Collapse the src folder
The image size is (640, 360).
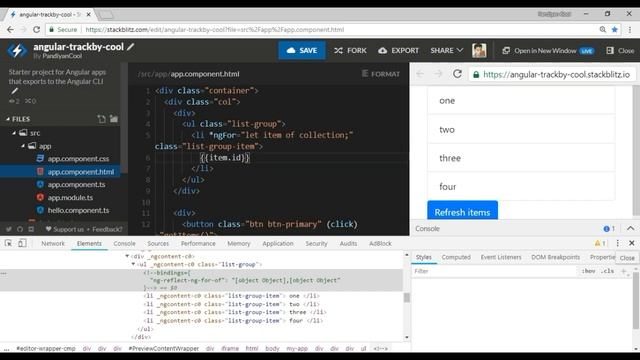coord(14,133)
